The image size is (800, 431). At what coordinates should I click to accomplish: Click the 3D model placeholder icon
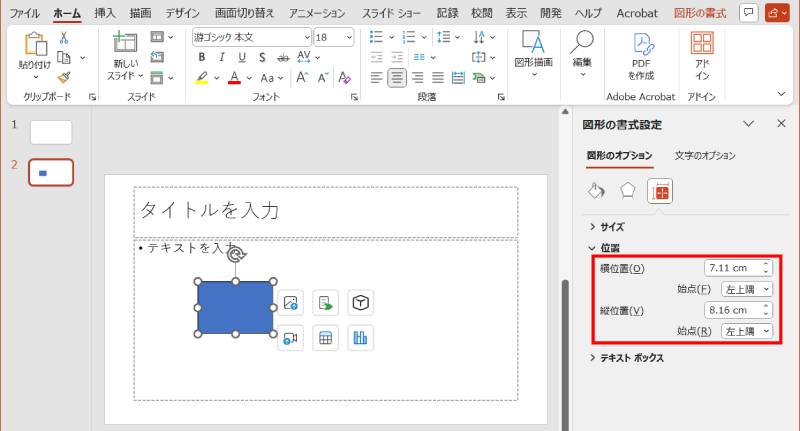pyautogui.click(x=360, y=303)
